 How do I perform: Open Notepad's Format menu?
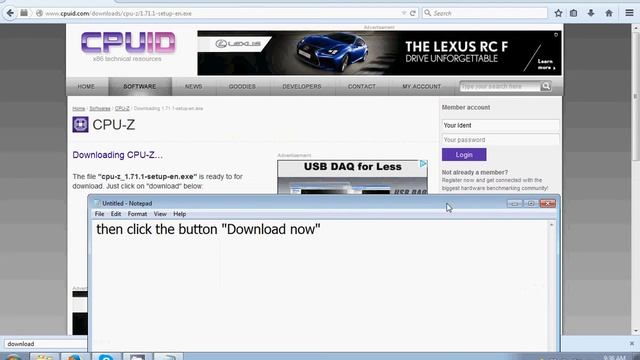tap(137, 214)
